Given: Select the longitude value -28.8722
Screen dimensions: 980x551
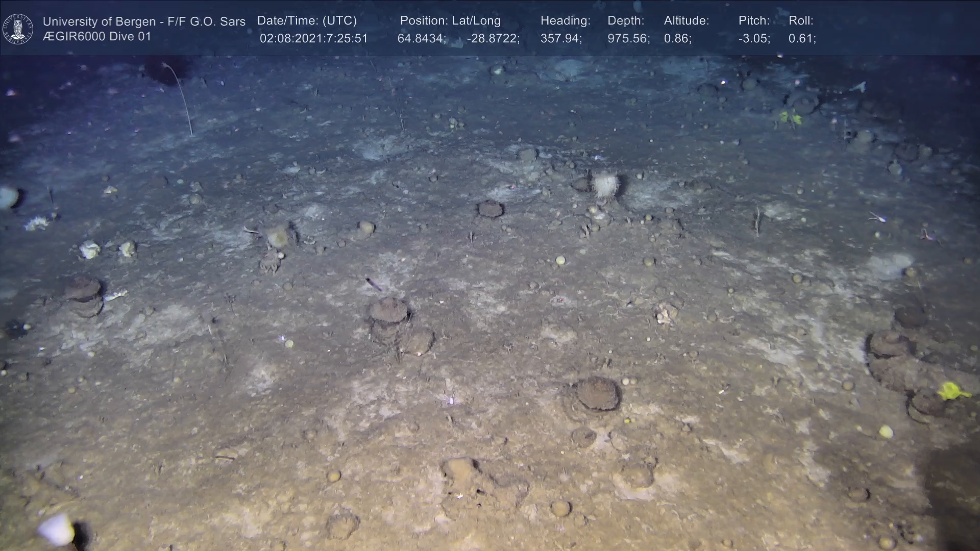Looking at the screenshot, I should [x=493, y=39].
